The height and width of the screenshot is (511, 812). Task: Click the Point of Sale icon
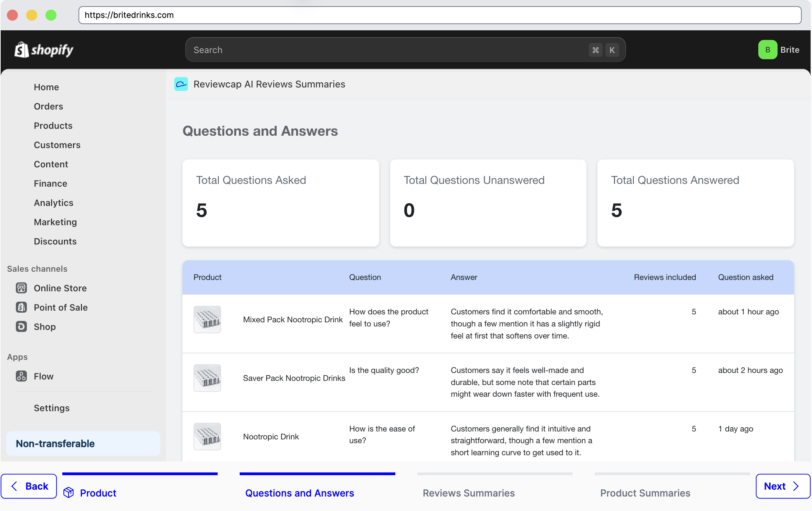pyautogui.click(x=21, y=307)
